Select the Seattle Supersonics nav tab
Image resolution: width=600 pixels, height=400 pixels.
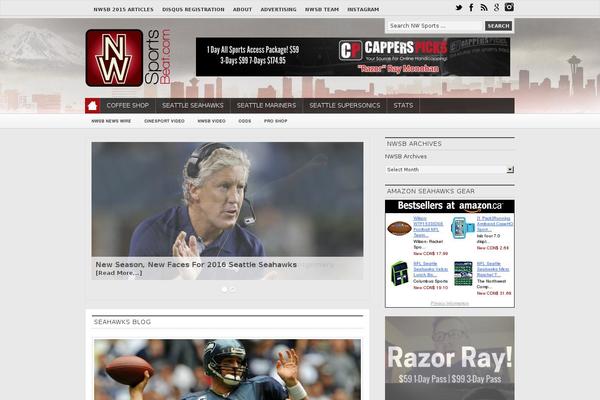point(345,106)
